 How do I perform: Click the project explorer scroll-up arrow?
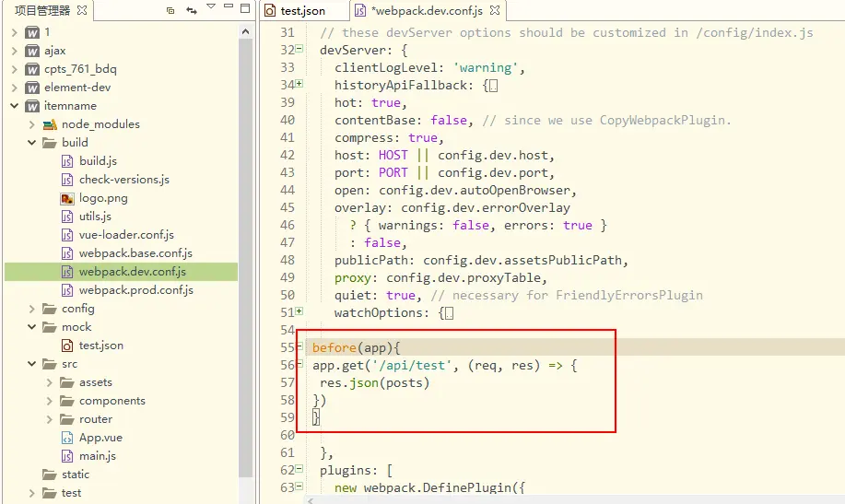pos(246,32)
